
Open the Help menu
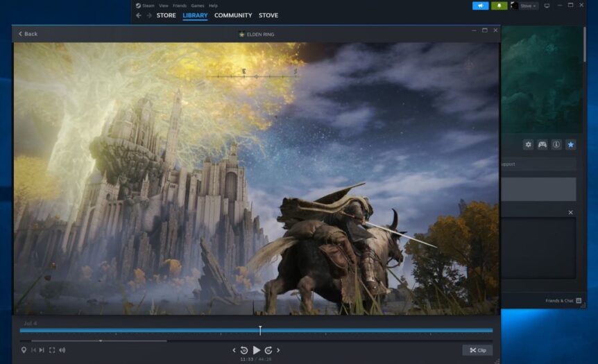(x=213, y=6)
